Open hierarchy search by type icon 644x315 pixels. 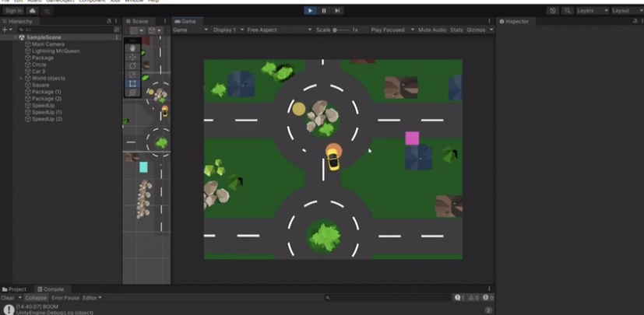[116, 30]
